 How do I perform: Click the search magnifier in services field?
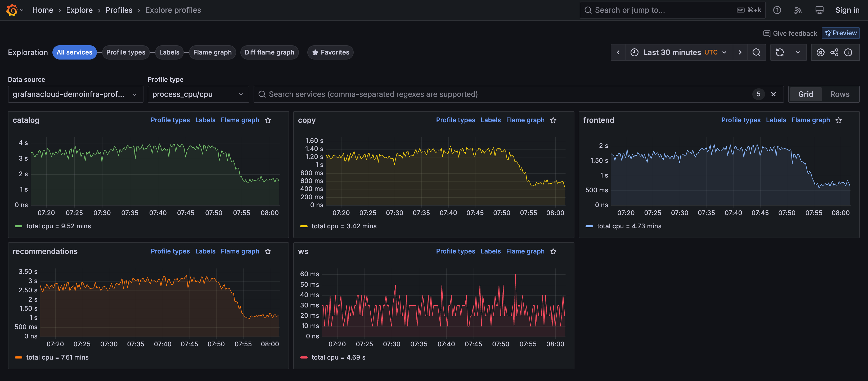[262, 94]
